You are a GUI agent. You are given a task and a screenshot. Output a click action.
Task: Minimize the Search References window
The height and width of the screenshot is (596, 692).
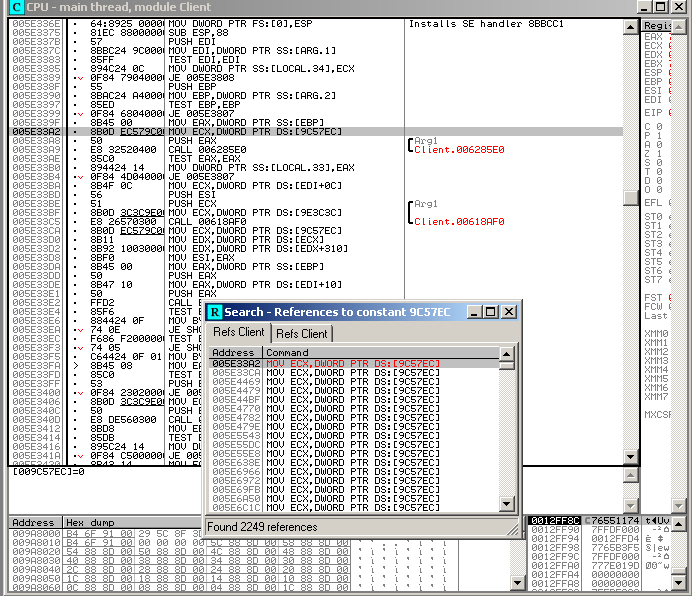[474, 312]
